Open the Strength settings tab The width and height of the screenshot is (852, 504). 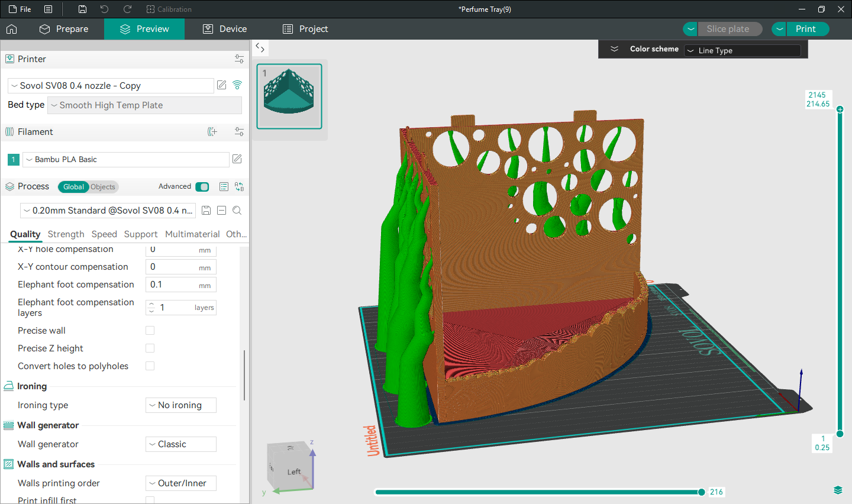pos(66,234)
